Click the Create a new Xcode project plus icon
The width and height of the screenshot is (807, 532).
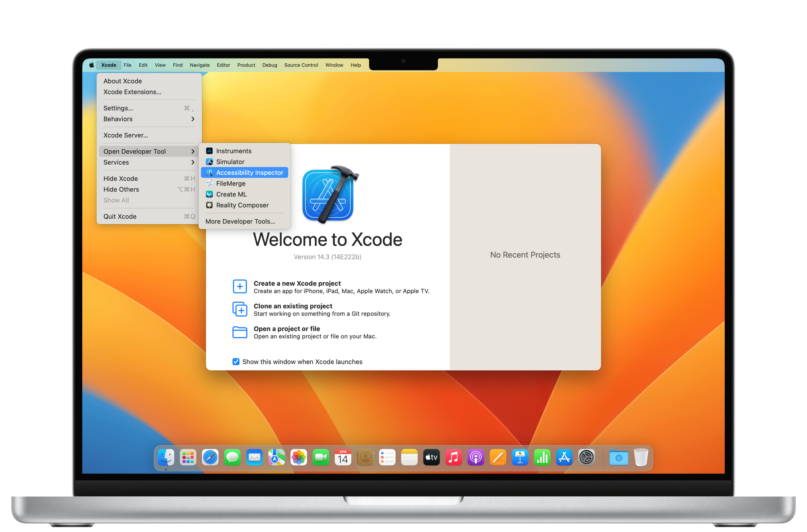[240, 287]
